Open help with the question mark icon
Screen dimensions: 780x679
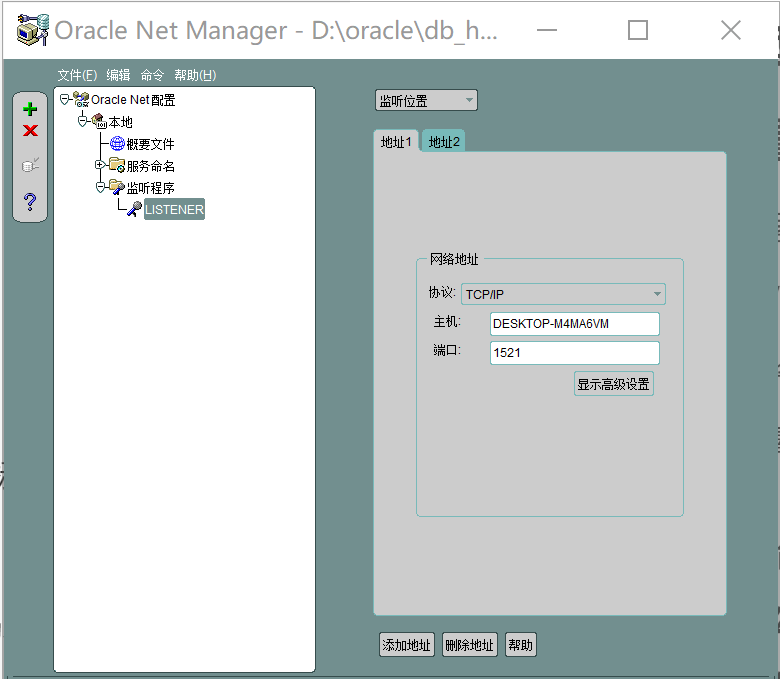pyautogui.click(x=30, y=201)
